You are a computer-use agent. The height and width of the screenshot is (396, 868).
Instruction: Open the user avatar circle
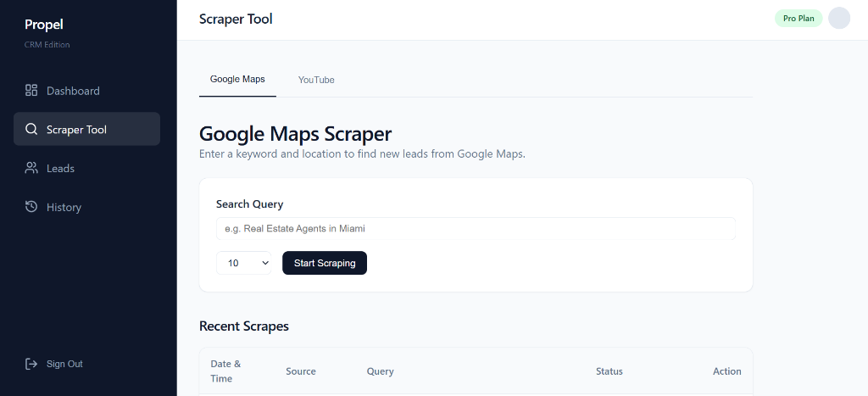(x=838, y=19)
